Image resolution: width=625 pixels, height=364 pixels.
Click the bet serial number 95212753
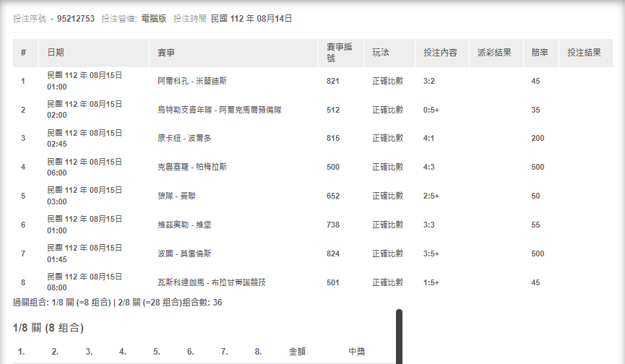(x=76, y=19)
